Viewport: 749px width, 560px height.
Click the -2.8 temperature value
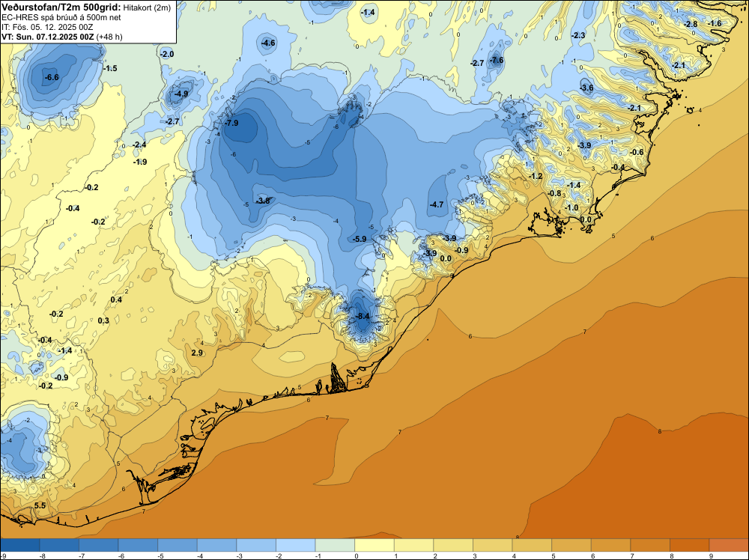[691, 24]
